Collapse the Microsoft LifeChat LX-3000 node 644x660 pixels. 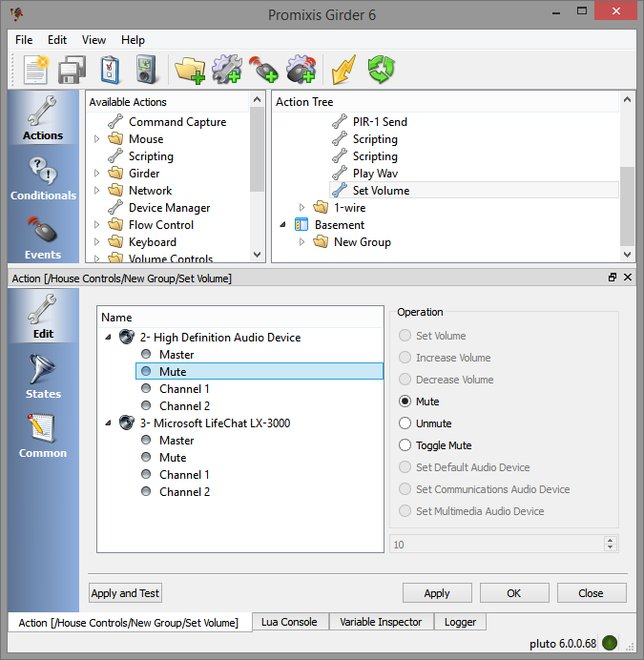[x=108, y=423]
